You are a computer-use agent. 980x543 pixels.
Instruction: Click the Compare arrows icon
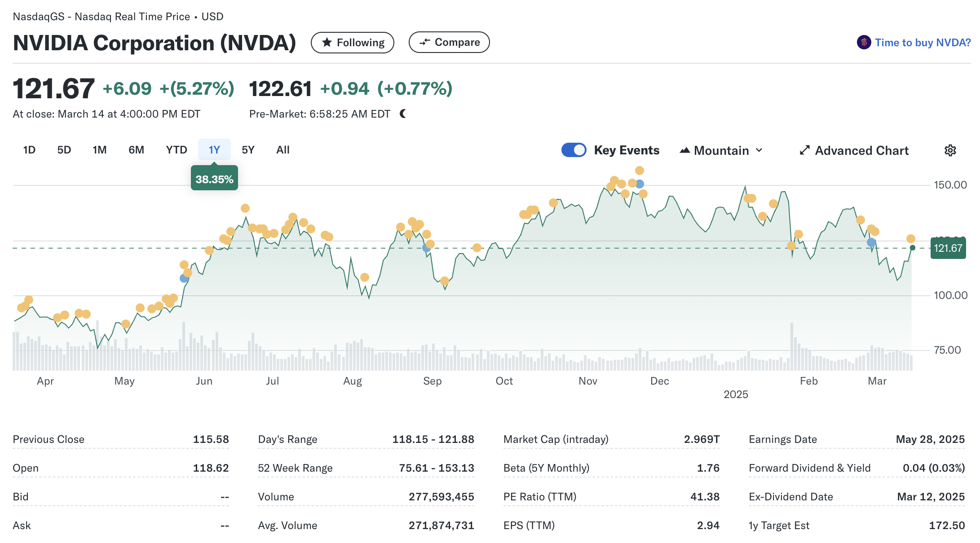click(x=424, y=42)
